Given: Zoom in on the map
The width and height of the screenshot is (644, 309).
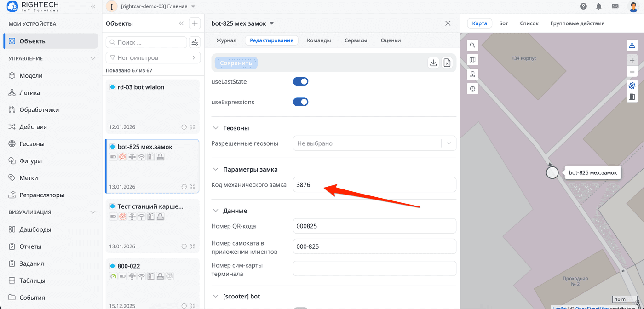Looking at the screenshot, I should pos(632,60).
